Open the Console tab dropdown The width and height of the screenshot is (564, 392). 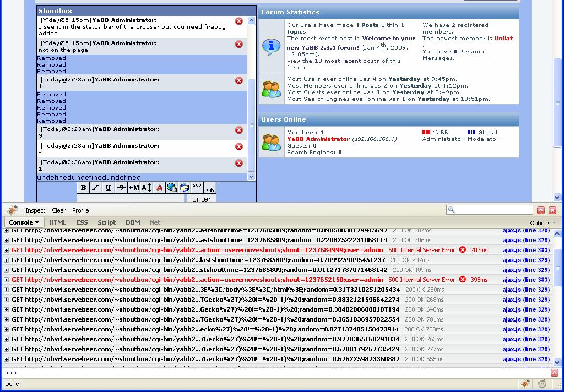pyautogui.click(x=24, y=222)
